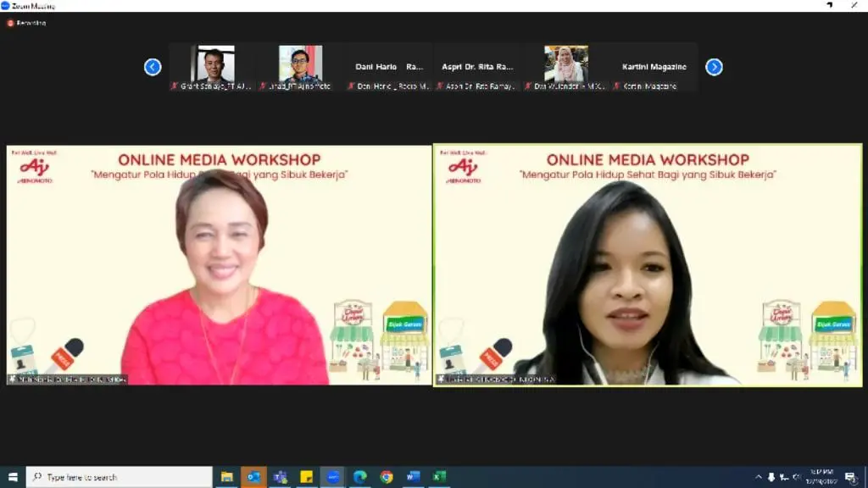
Task: Click the video of woman in red top
Action: tap(220, 265)
